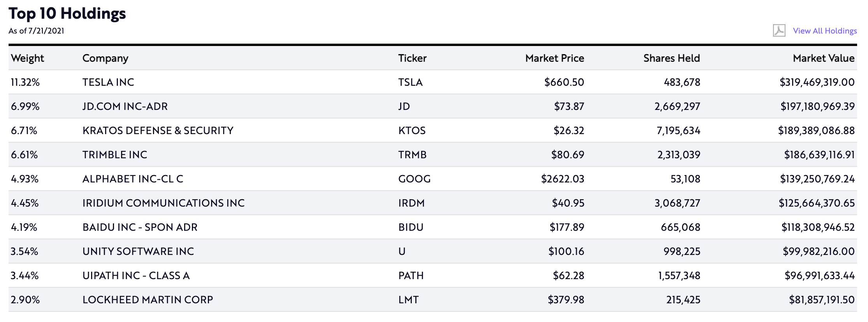Click the JD.COM INC-ADR row name

125,106
